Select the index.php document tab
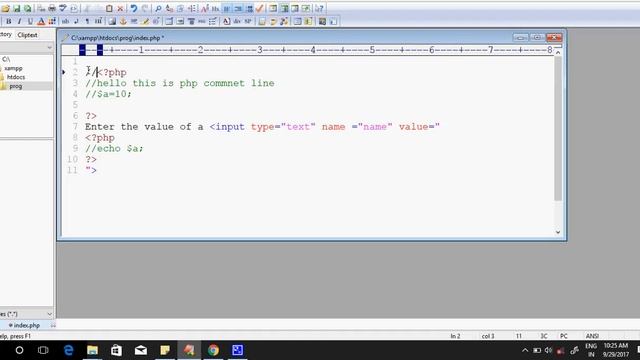The height and width of the screenshot is (360, 640). pos(24,325)
